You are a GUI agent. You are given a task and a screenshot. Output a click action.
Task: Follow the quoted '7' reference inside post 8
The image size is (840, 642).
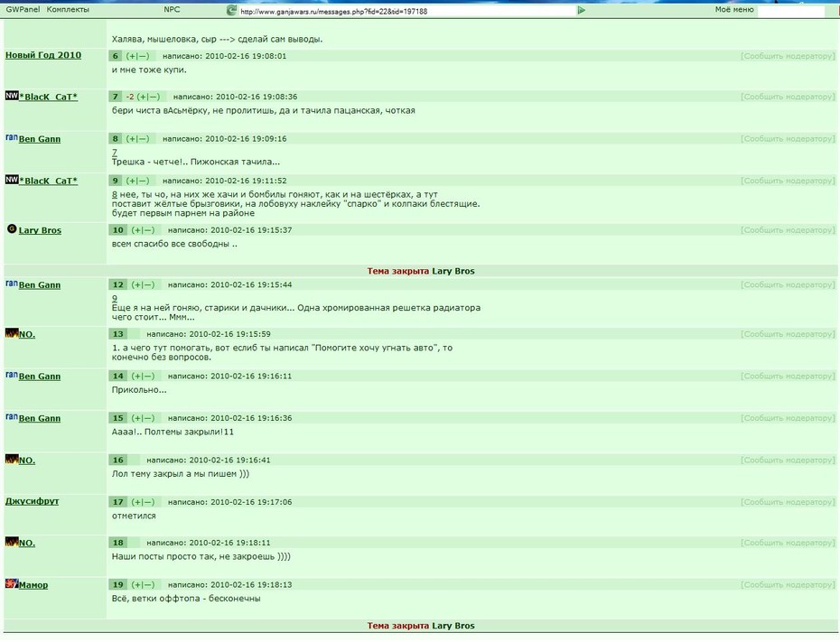pos(114,153)
